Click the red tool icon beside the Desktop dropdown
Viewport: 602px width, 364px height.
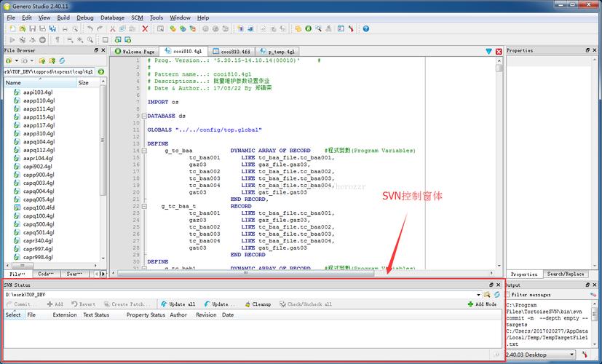tap(585, 355)
